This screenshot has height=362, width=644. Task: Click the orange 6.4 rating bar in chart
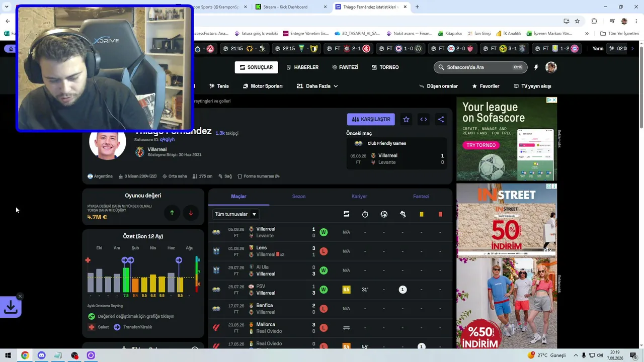click(x=135, y=285)
